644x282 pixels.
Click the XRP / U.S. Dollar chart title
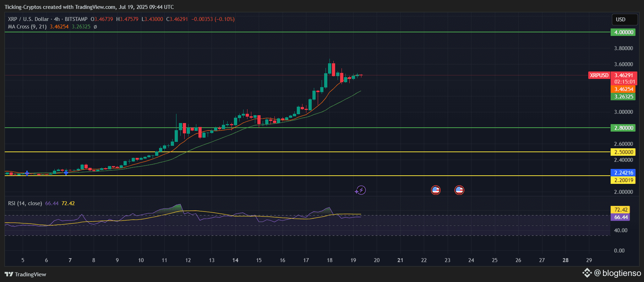pos(28,19)
